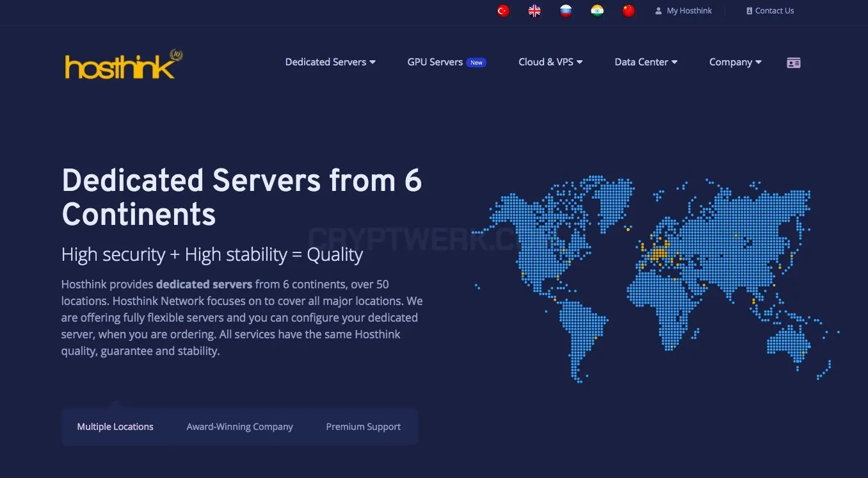Pick the Indian flag language icon
Image resolution: width=868 pixels, height=478 pixels.
point(597,11)
